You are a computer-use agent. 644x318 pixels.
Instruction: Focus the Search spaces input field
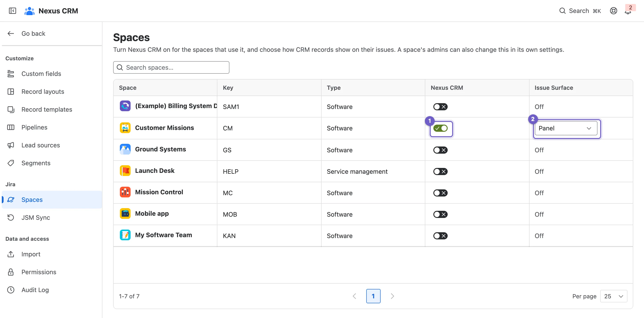(171, 67)
